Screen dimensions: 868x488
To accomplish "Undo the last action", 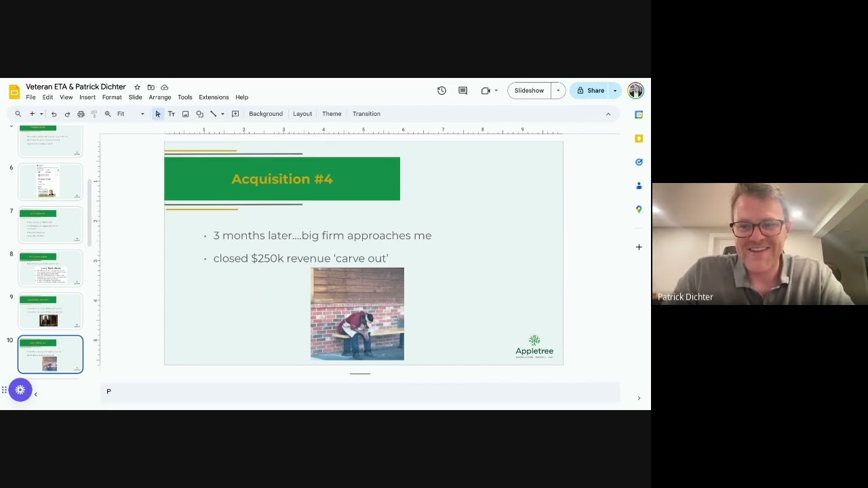I will (x=54, y=114).
